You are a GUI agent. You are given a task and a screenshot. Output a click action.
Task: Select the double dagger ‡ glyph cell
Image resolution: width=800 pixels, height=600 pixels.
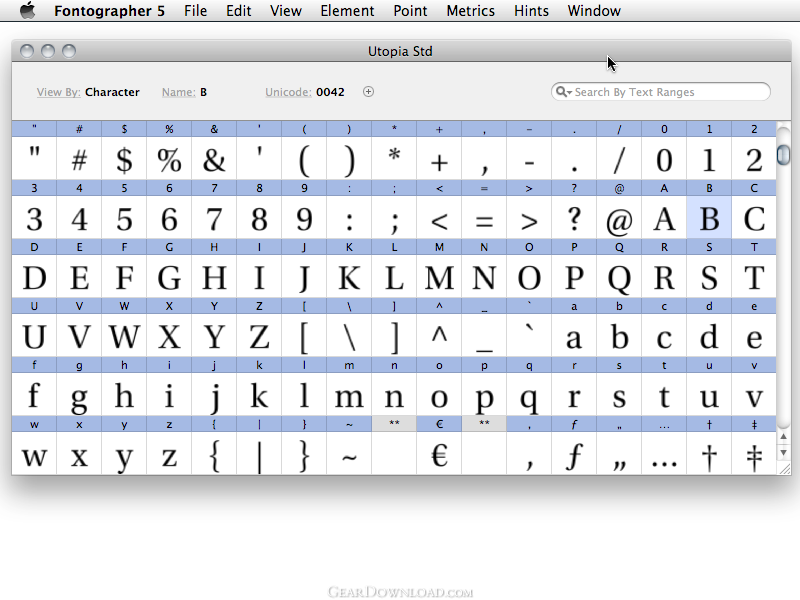coord(754,454)
